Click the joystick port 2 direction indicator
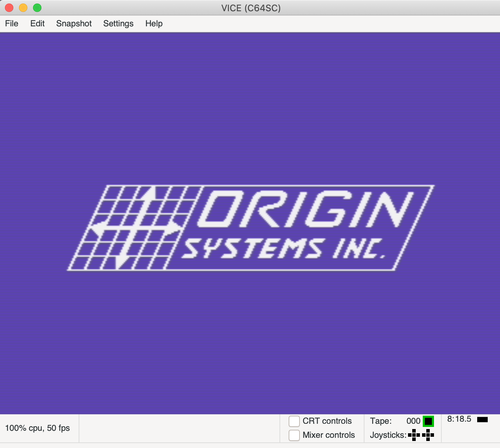 427,435
